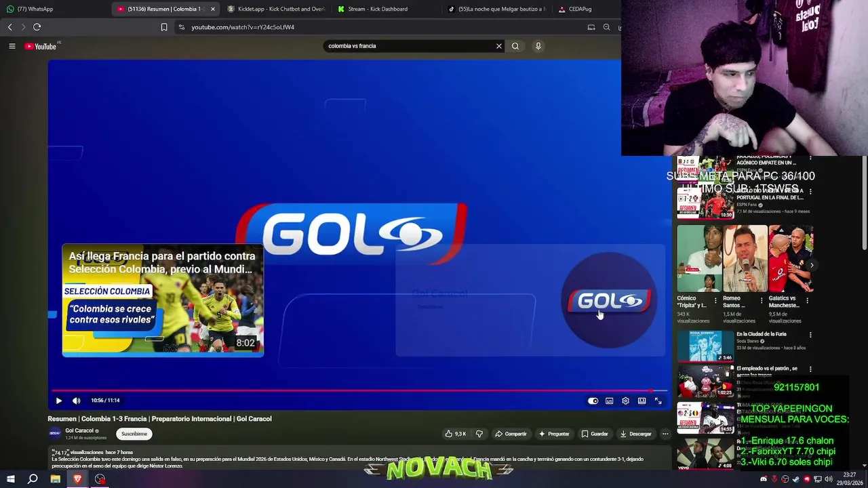
Task: Click the Compartir button
Action: pyautogui.click(x=511, y=434)
